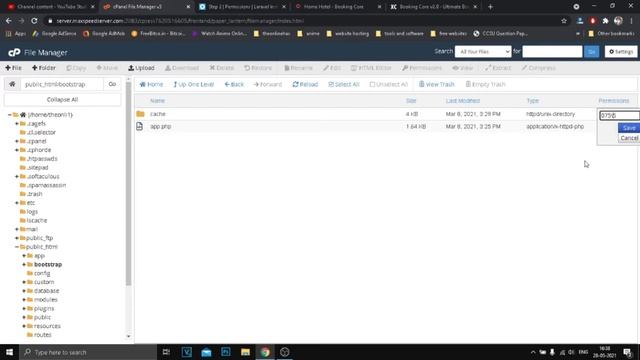Open File Manager Settings

pos(621,51)
